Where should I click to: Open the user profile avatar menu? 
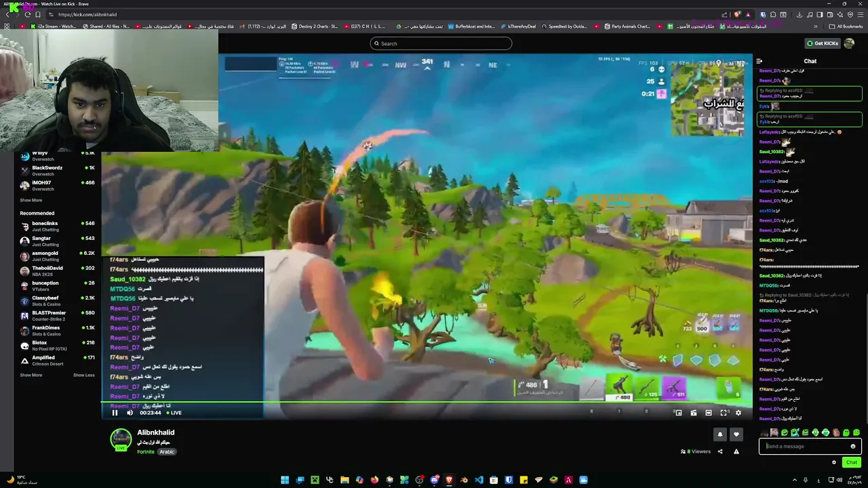tap(849, 43)
